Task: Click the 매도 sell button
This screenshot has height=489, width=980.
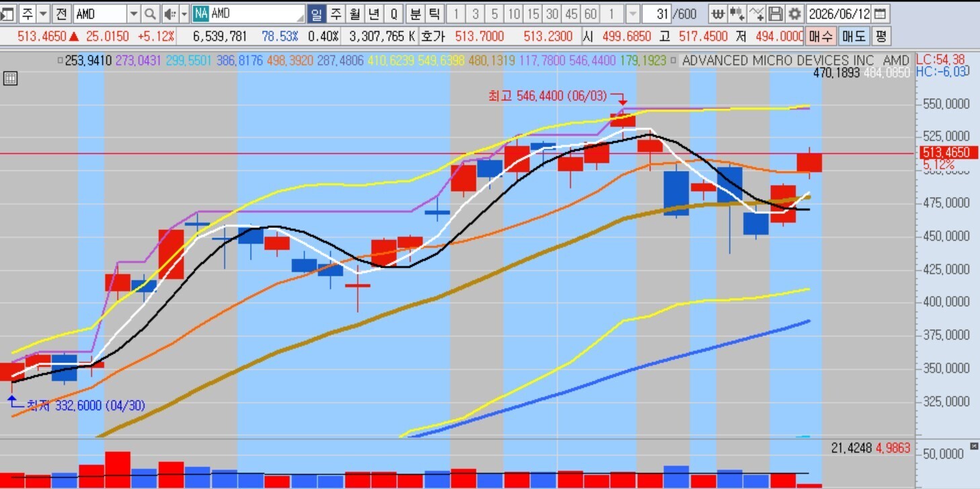Action: [x=854, y=36]
